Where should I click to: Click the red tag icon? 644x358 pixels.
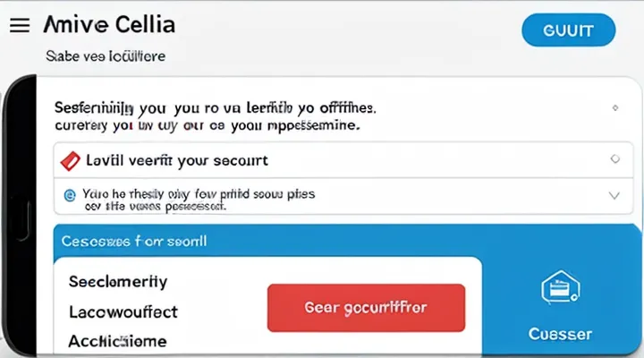click(x=71, y=161)
